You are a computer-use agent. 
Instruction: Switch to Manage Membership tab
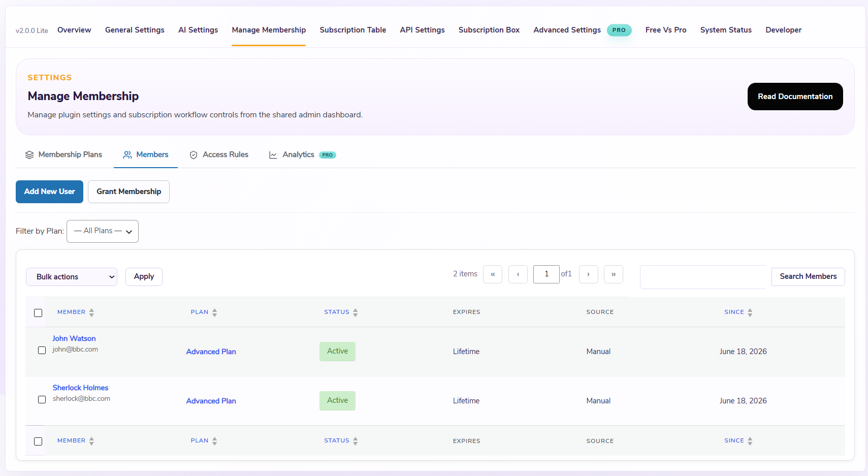[x=269, y=30]
